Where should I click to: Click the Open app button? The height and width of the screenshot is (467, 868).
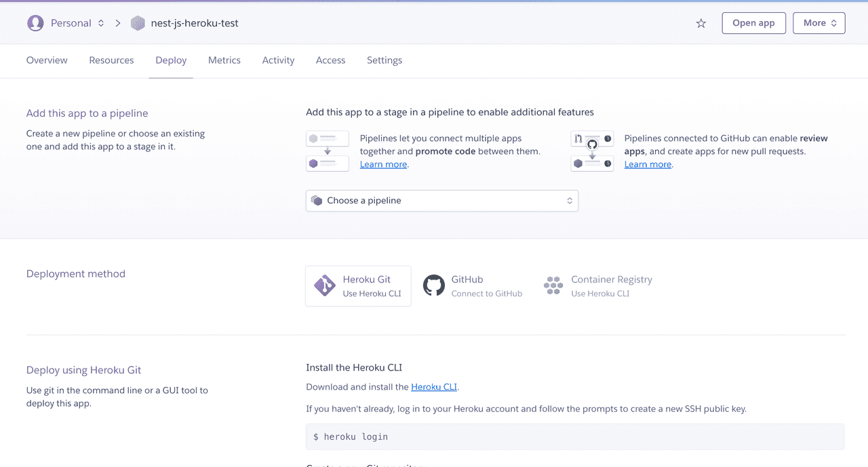pos(753,23)
